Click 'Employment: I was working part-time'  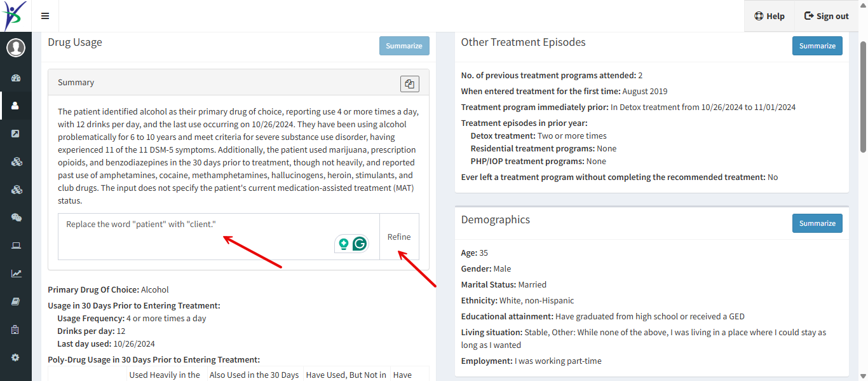tap(531, 361)
